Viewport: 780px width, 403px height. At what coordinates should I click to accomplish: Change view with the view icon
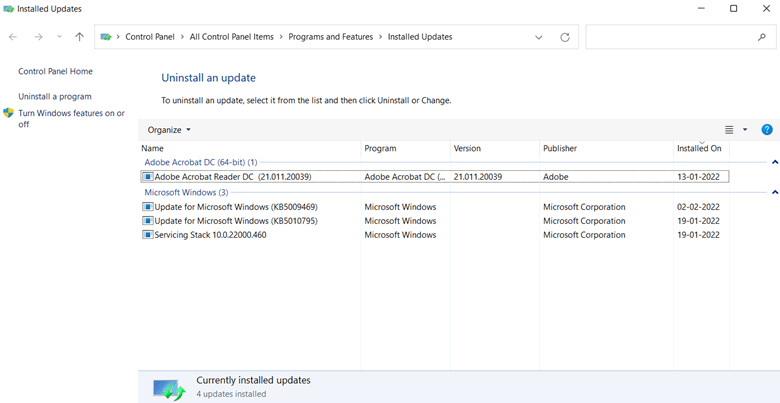click(729, 130)
